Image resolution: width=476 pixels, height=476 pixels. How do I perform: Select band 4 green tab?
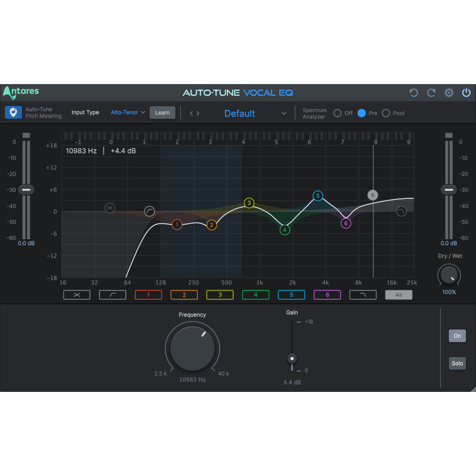coord(255,295)
